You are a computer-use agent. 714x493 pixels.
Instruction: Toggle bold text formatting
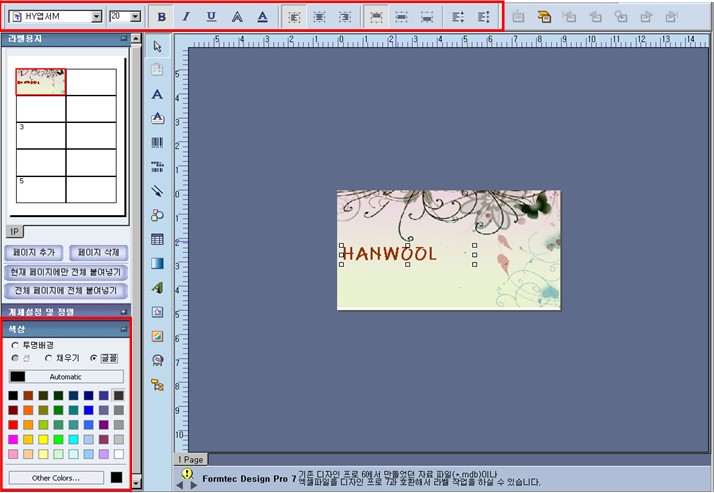(x=161, y=17)
